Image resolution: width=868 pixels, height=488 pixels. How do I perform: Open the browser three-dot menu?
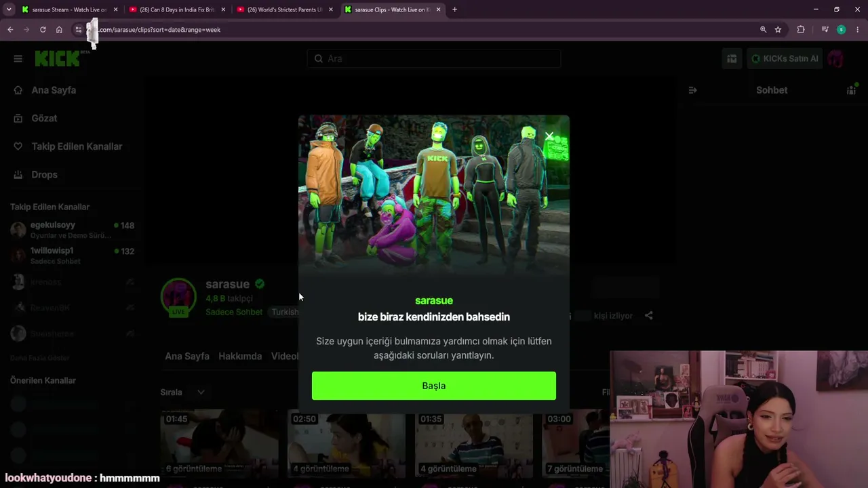pos(858,30)
